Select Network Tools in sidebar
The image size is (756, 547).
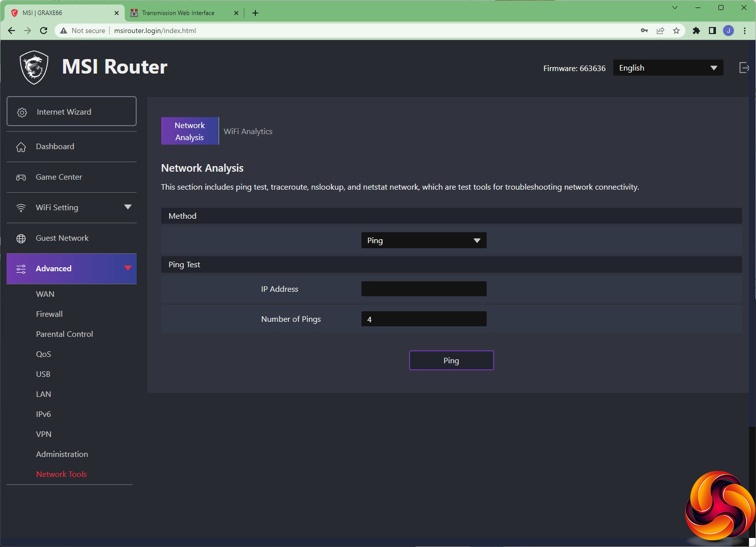point(62,474)
